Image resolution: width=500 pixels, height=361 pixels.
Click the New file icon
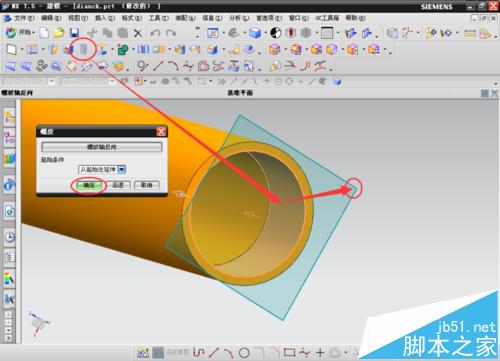click(x=44, y=33)
